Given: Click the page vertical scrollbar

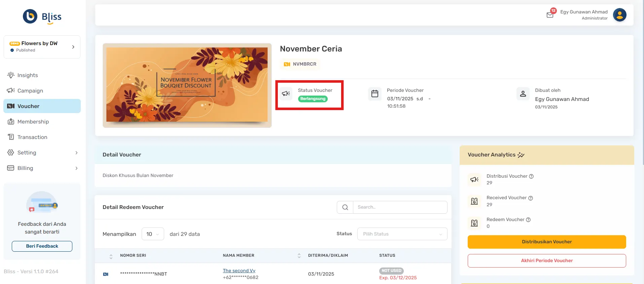Looking at the screenshot, I should 643,82.
